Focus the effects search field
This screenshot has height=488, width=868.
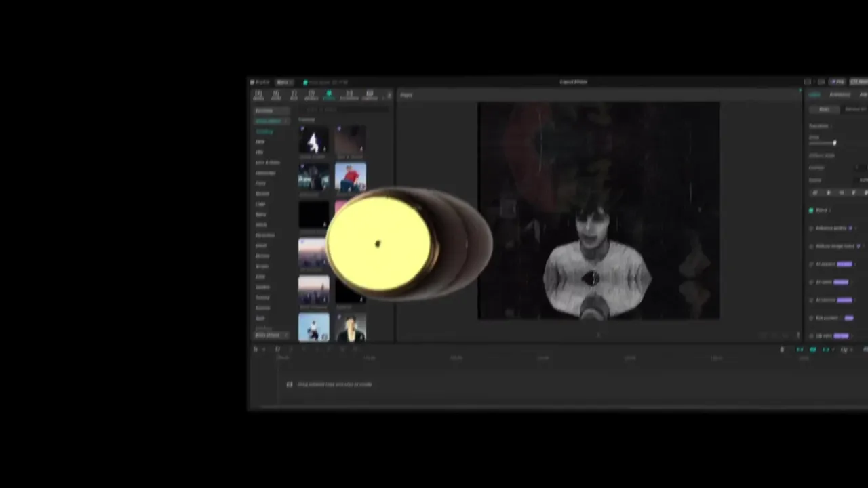coord(345,109)
